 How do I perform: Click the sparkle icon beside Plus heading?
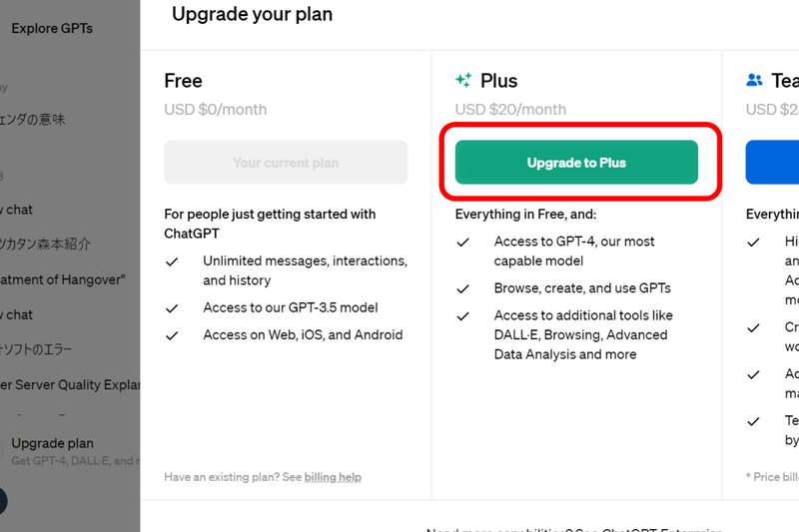click(x=463, y=81)
